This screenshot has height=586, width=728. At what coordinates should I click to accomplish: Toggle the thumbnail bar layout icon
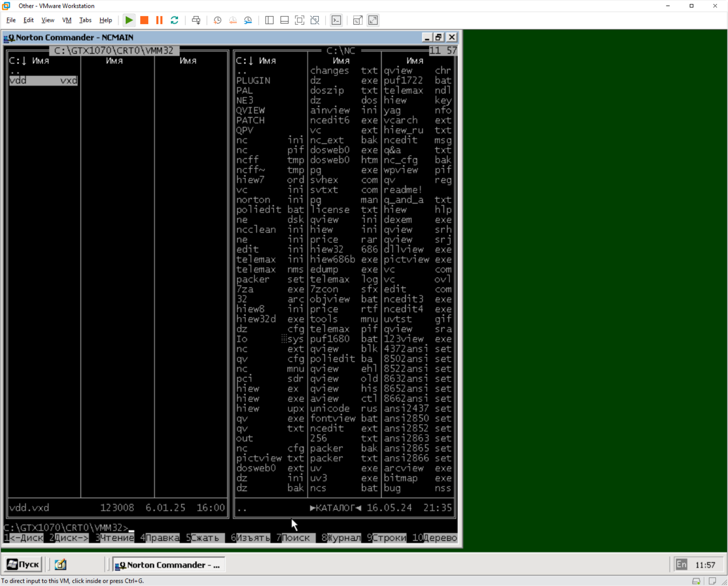coord(284,20)
